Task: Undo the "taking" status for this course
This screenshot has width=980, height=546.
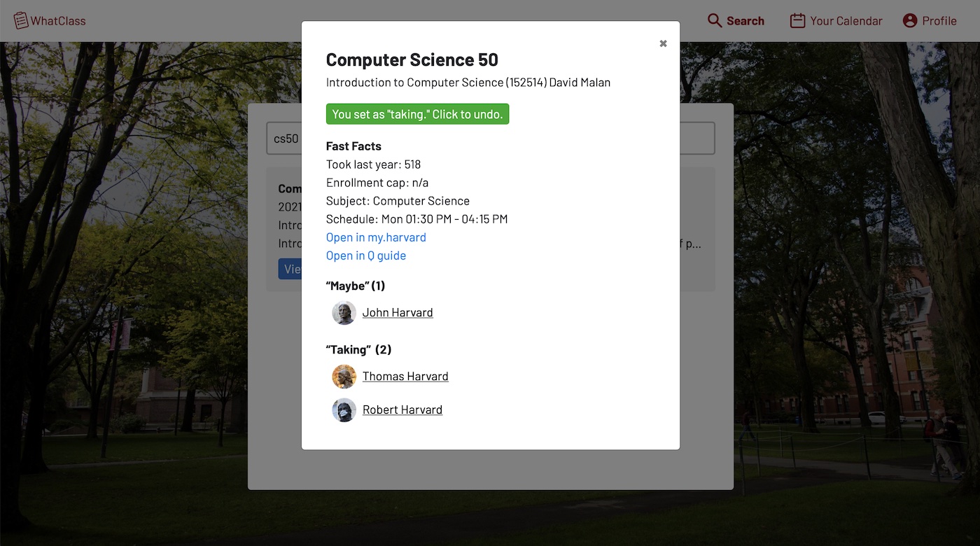Action: click(x=417, y=114)
